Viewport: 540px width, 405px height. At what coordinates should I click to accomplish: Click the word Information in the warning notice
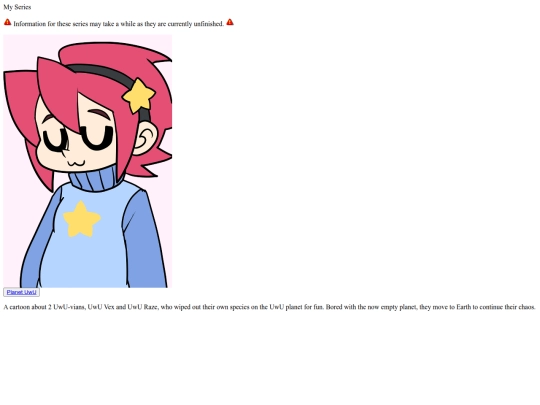(29, 24)
